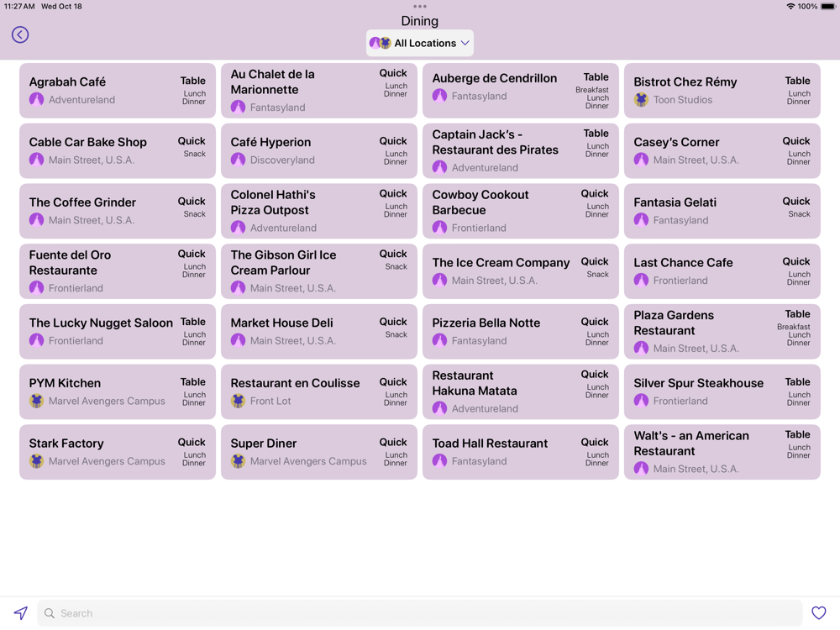Open Pizzeria Bella Notte
This screenshot has width=840, height=630.
coord(520,332)
